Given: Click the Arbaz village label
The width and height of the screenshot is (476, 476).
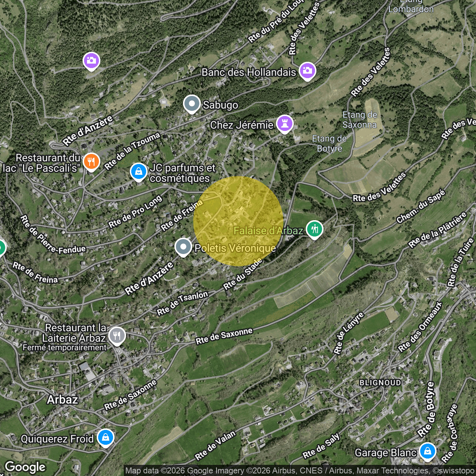Looking at the screenshot, I should 62,399.
